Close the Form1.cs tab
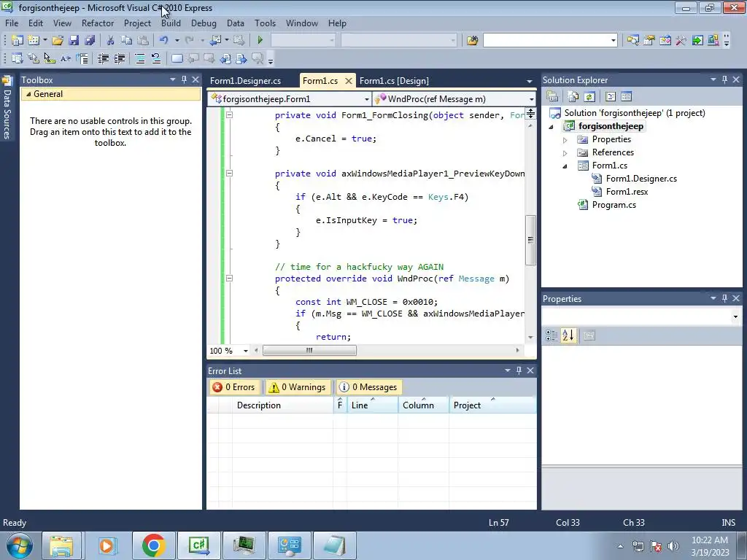This screenshot has height=560, width=747. (x=349, y=81)
